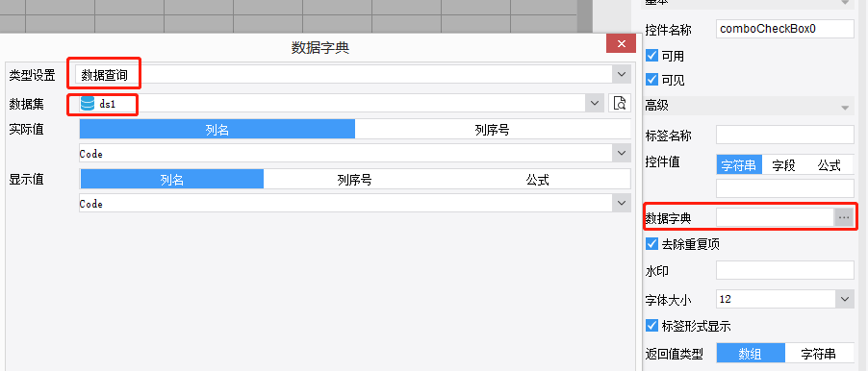Image resolution: width=868 pixels, height=371 pixels.
Task: Switch 实际值 to 列序号 tab
Action: tap(492, 130)
